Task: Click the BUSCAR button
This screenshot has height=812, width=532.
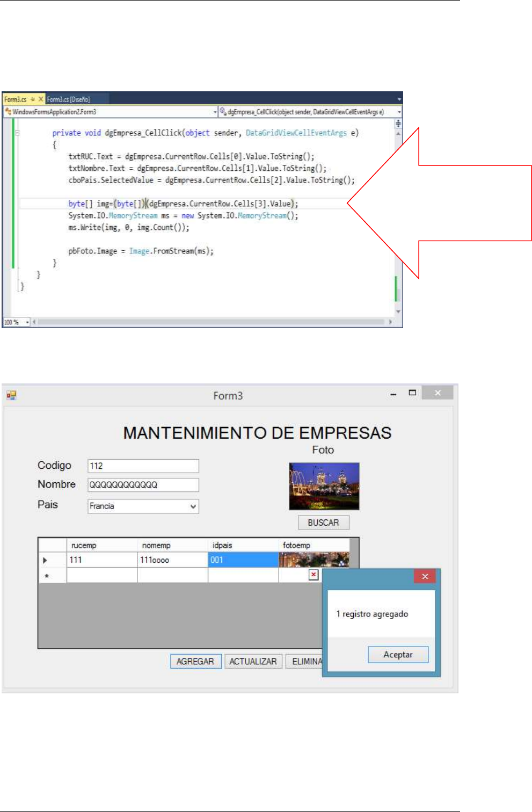Action: (x=324, y=523)
